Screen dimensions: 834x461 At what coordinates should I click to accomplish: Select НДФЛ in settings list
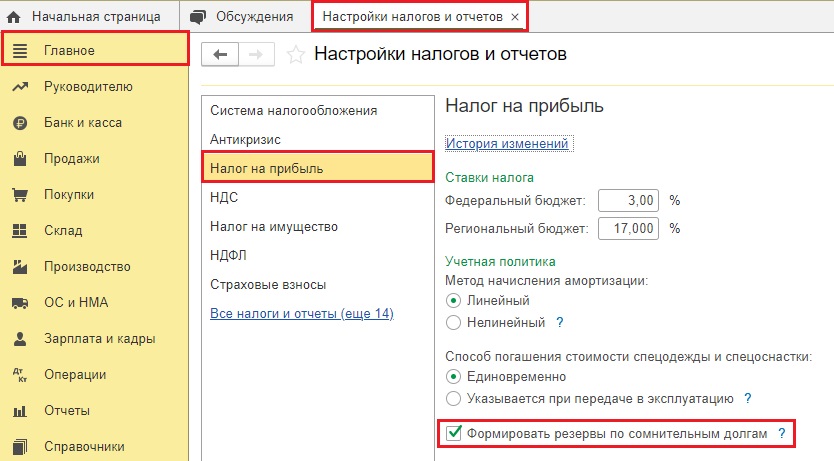(318, 255)
